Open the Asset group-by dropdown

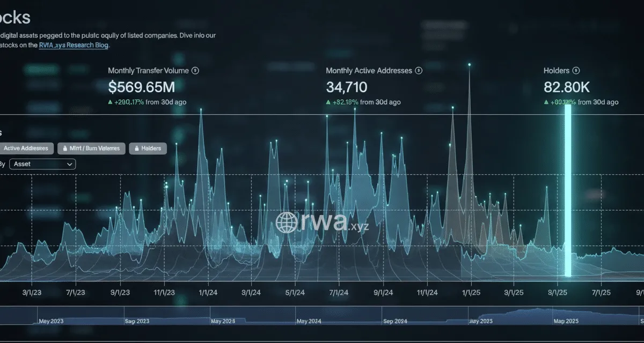click(x=42, y=165)
